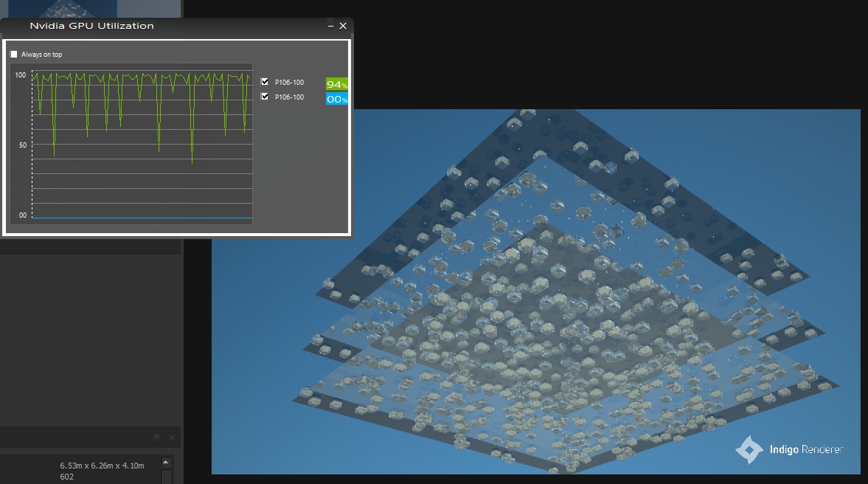Undock the bottom-left panel with float icon

click(156, 438)
